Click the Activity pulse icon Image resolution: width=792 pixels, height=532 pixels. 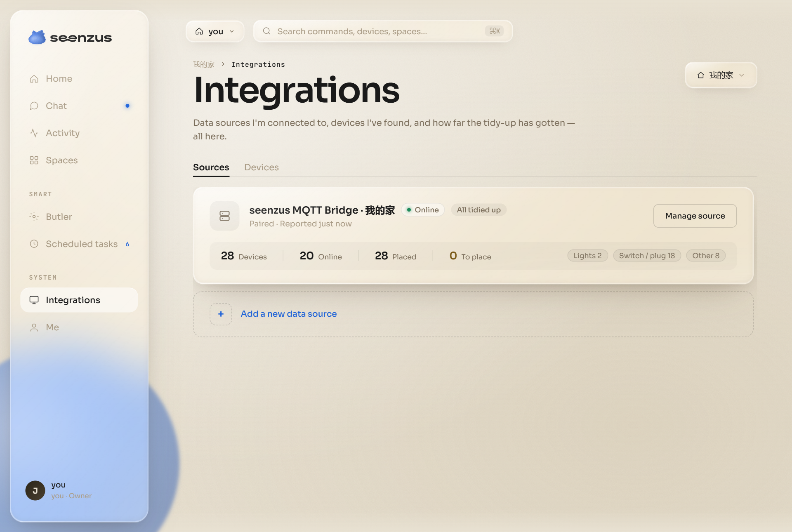coord(34,133)
